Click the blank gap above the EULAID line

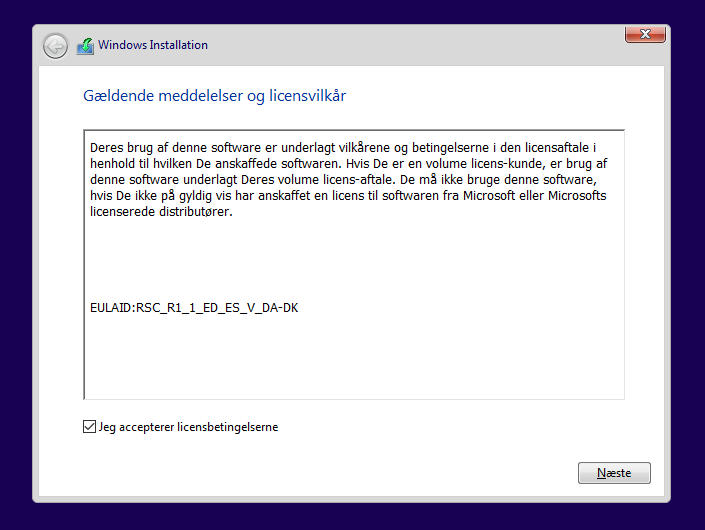[x=350, y=262]
